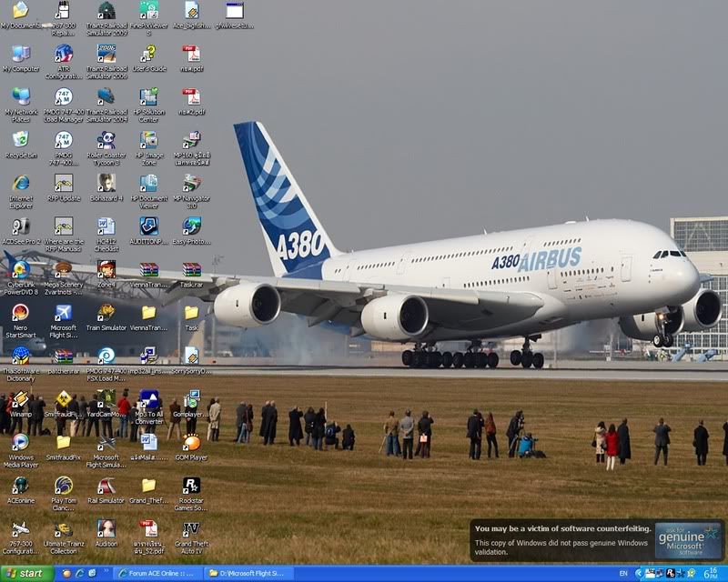Select the Audition game shortcut
The width and height of the screenshot is (728, 582).
tap(106, 533)
